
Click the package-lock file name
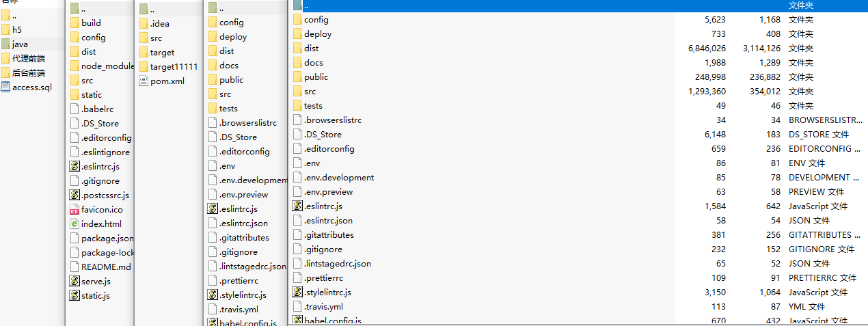[107, 253]
